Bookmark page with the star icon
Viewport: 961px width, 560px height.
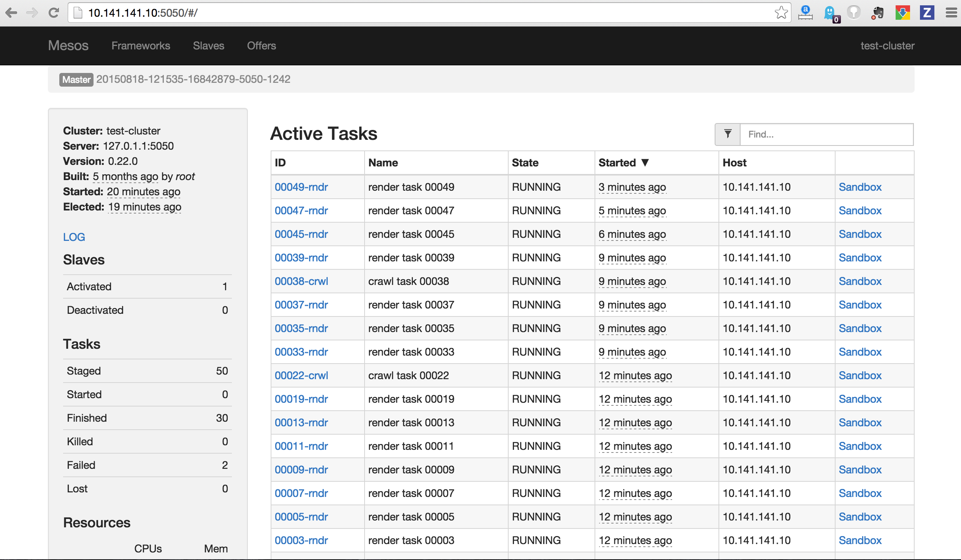tap(781, 13)
